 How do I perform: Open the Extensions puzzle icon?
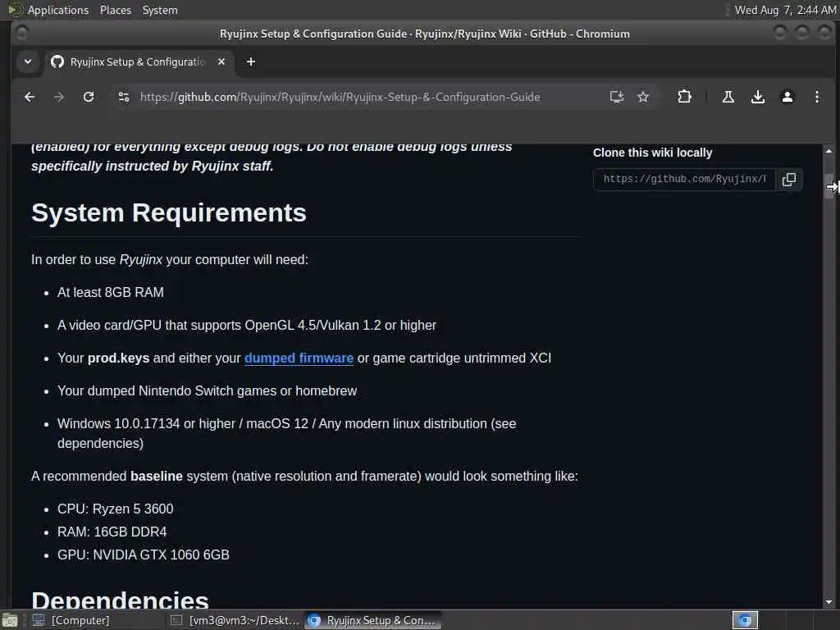(684, 97)
